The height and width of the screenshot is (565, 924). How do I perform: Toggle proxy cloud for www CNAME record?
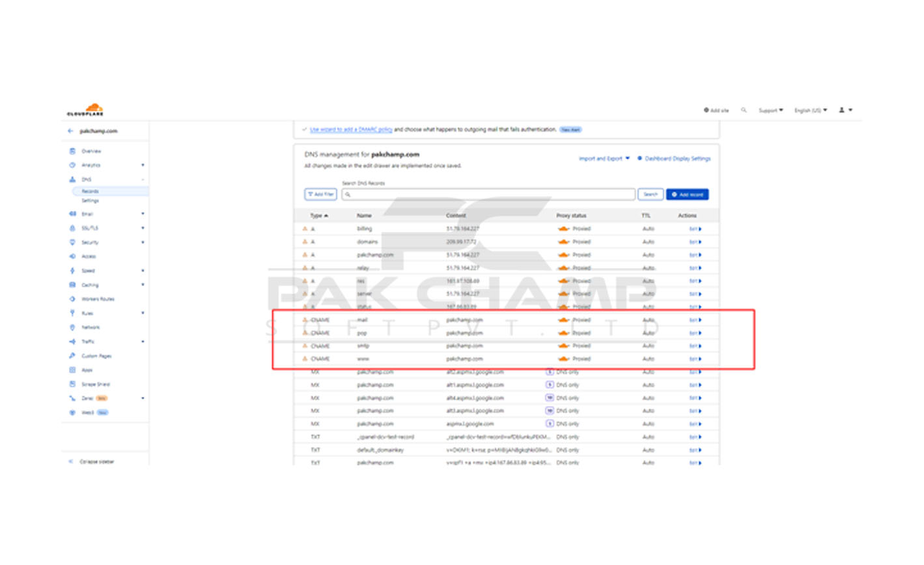(x=563, y=359)
